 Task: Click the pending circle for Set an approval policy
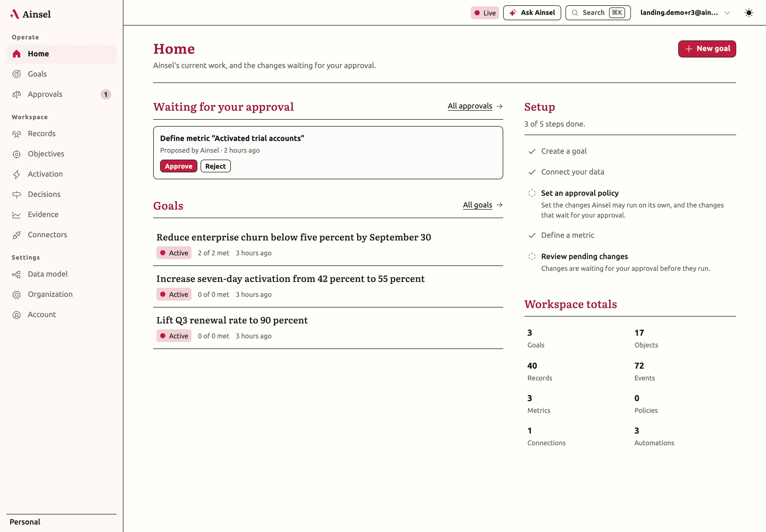tap(532, 193)
